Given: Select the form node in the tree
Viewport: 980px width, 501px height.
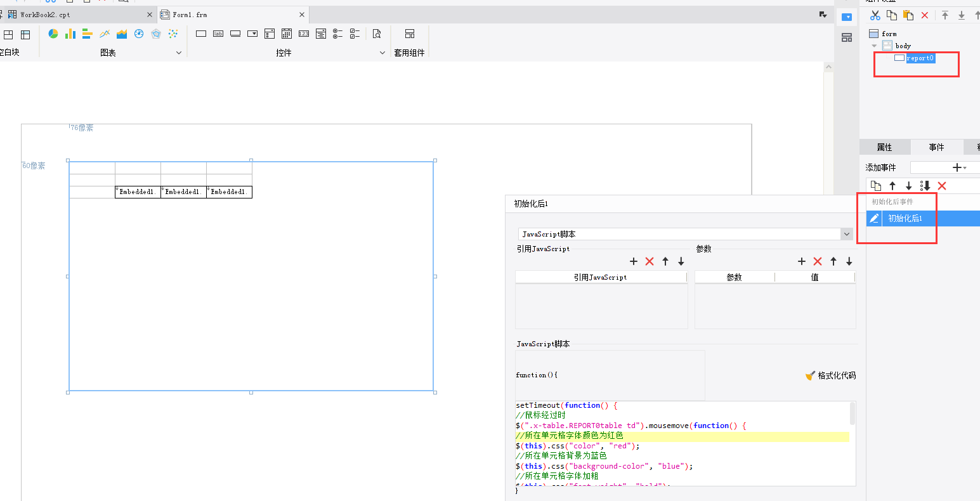Looking at the screenshot, I should coord(889,34).
